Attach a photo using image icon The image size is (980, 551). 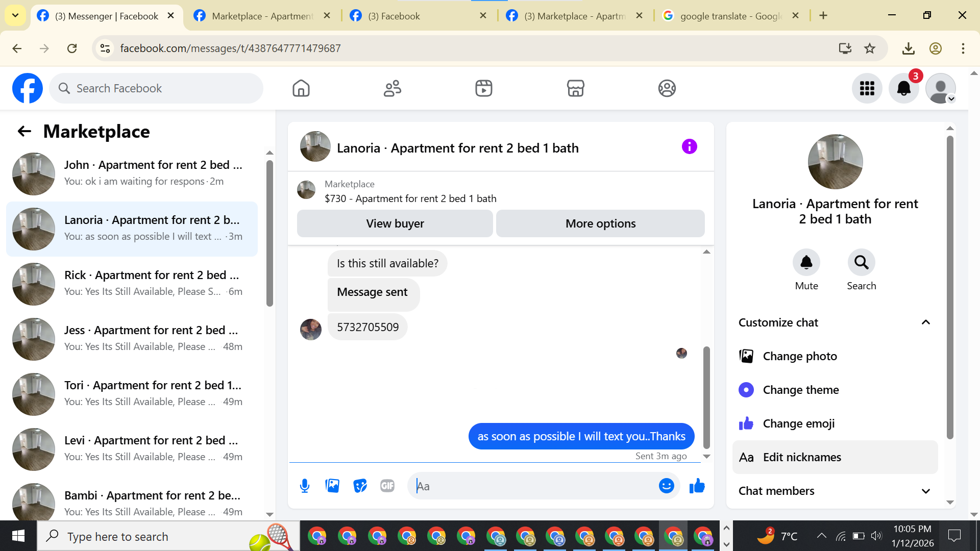pyautogui.click(x=332, y=486)
